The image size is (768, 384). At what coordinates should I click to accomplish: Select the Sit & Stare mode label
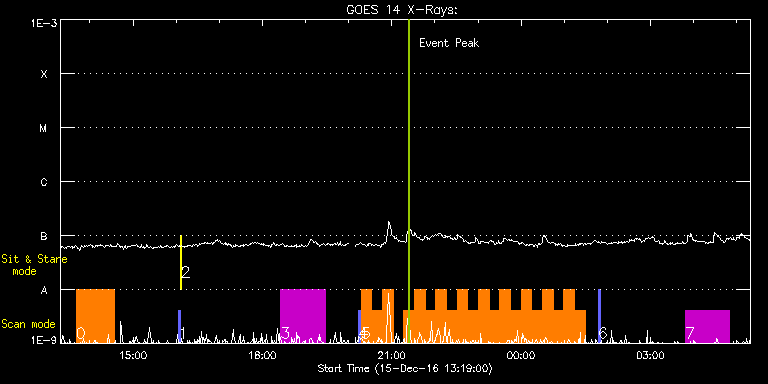point(34,265)
